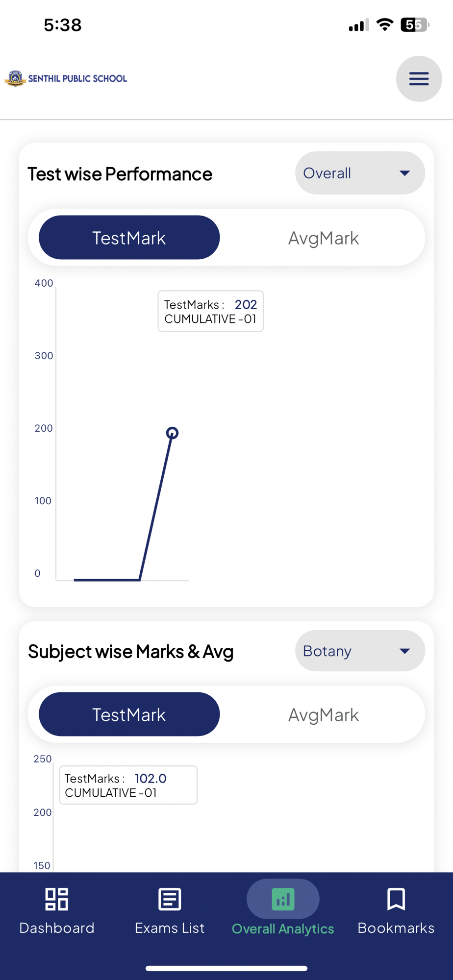Select TestMark in Test wise Performance
The width and height of the screenshot is (453, 980).
129,238
